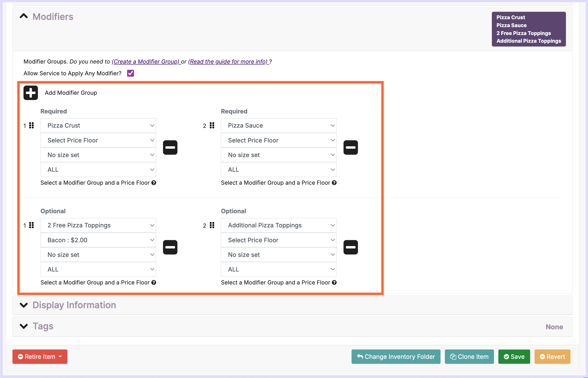Click the drag handle beside Pizza Crust
588x378 pixels.
click(x=31, y=125)
